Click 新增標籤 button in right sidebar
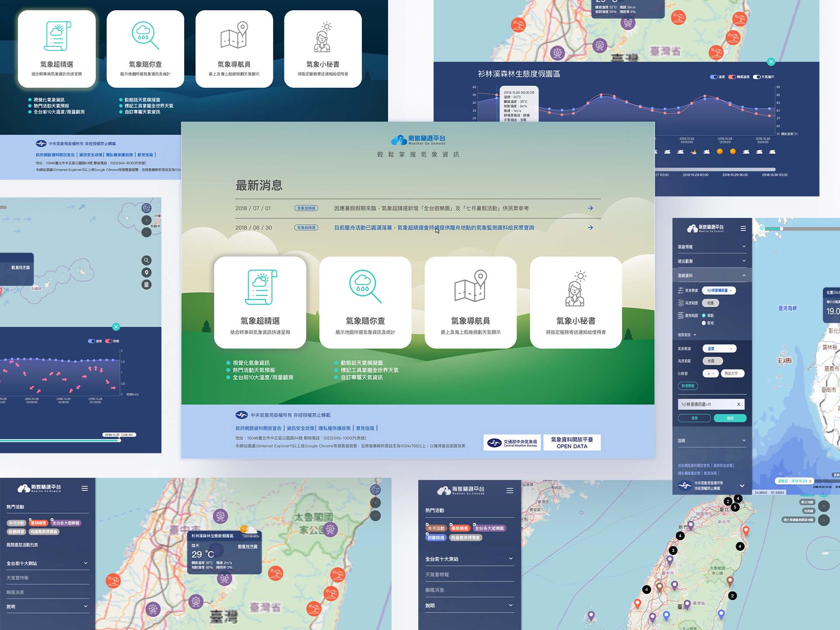The image size is (840, 630). [688, 386]
